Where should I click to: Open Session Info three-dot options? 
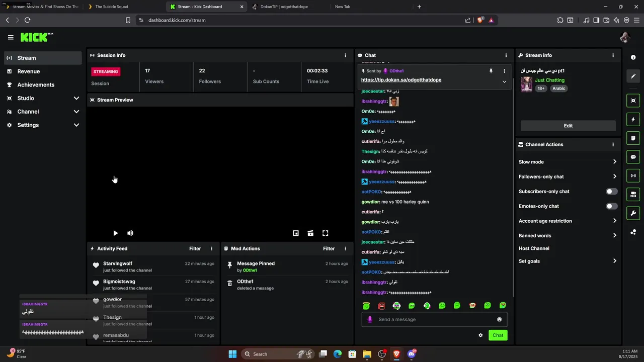pyautogui.click(x=345, y=55)
